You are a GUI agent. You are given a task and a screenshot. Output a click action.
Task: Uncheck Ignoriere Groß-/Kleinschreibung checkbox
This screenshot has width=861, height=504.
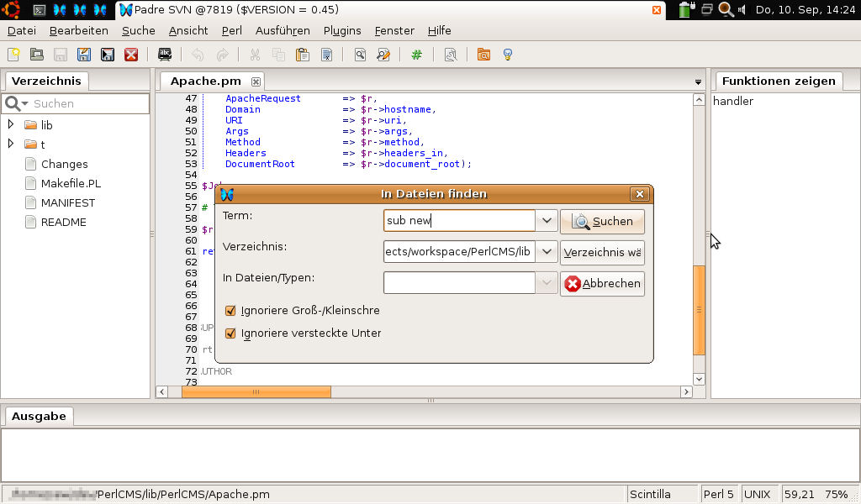click(x=230, y=311)
